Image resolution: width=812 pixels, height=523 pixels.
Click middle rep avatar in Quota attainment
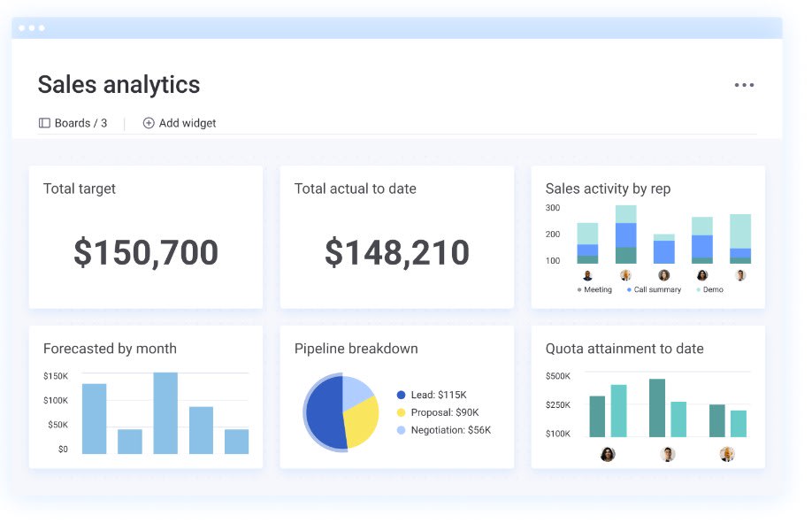click(668, 455)
